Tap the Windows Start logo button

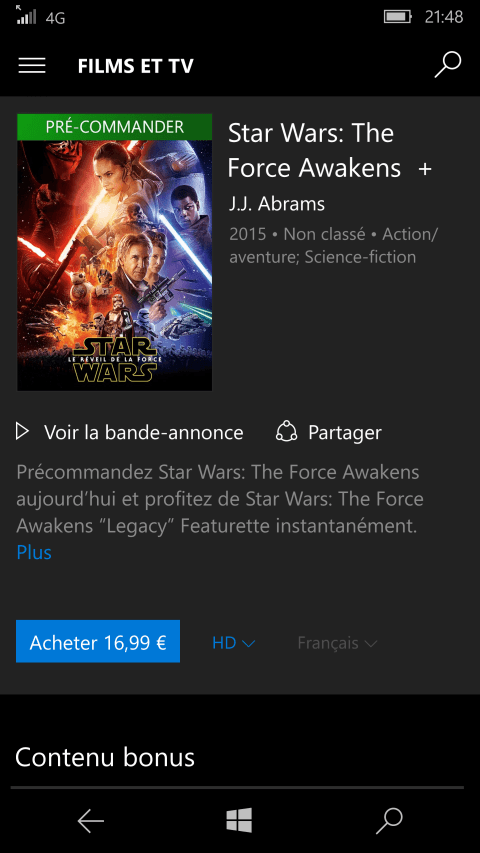pyautogui.click(x=239, y=820)
